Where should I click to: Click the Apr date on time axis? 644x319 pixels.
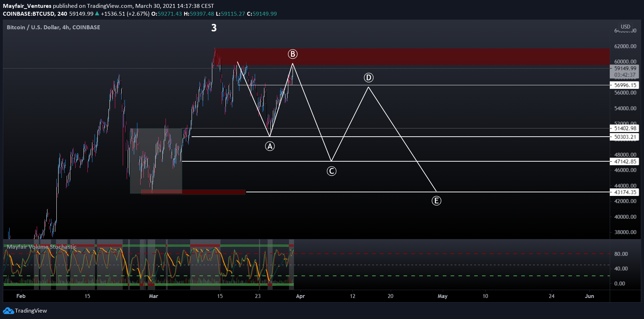[x=300, y=296]
